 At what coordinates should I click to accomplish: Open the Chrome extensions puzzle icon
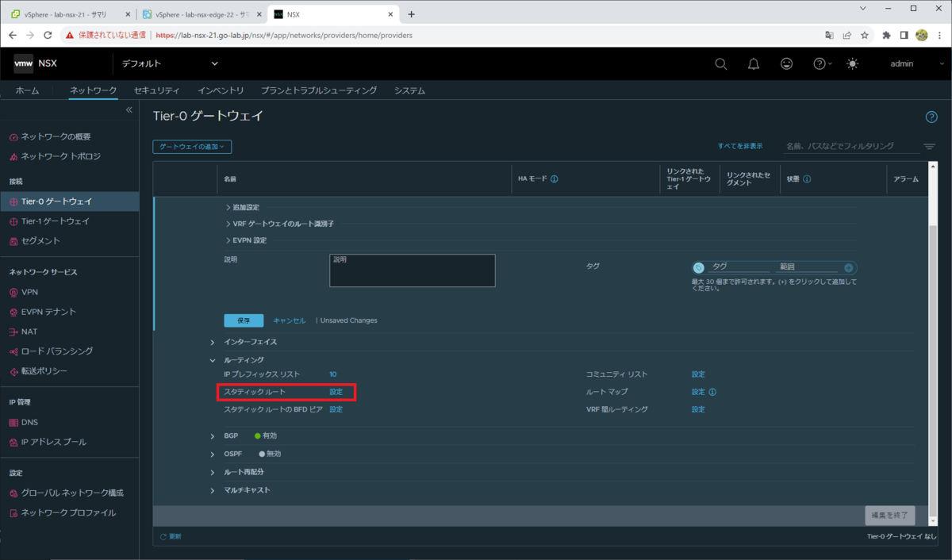click(886, 35)
